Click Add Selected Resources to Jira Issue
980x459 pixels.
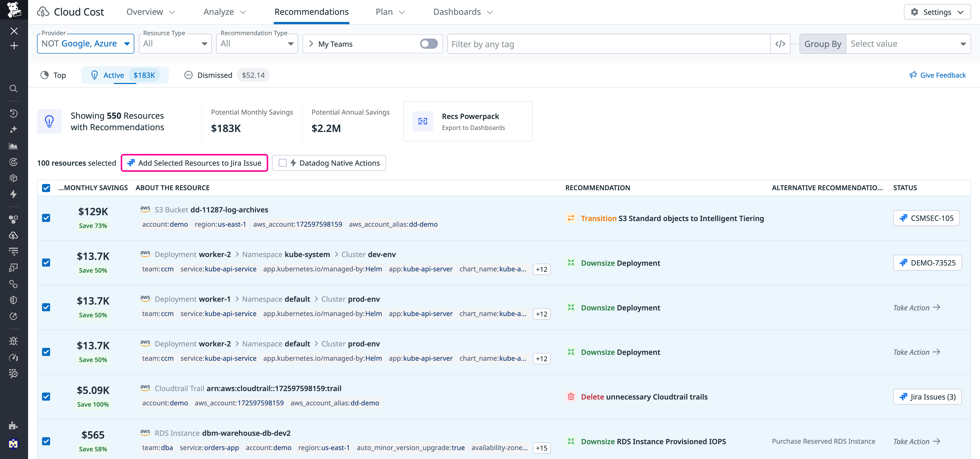click(194, 163)
